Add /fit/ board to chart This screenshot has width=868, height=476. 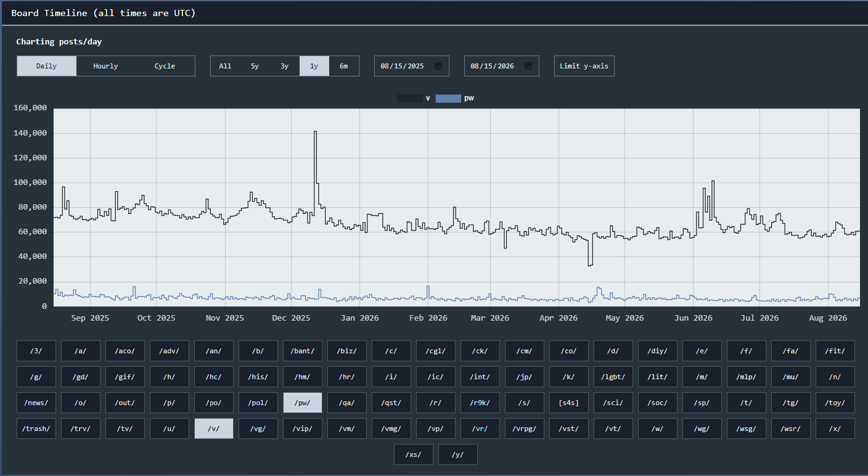point(835,351)
